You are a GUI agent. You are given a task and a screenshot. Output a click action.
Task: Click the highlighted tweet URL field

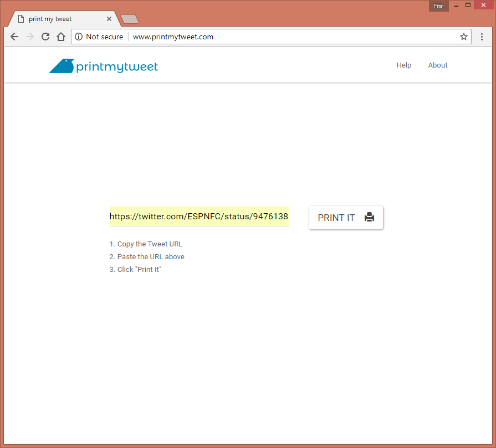coord(199,217)
